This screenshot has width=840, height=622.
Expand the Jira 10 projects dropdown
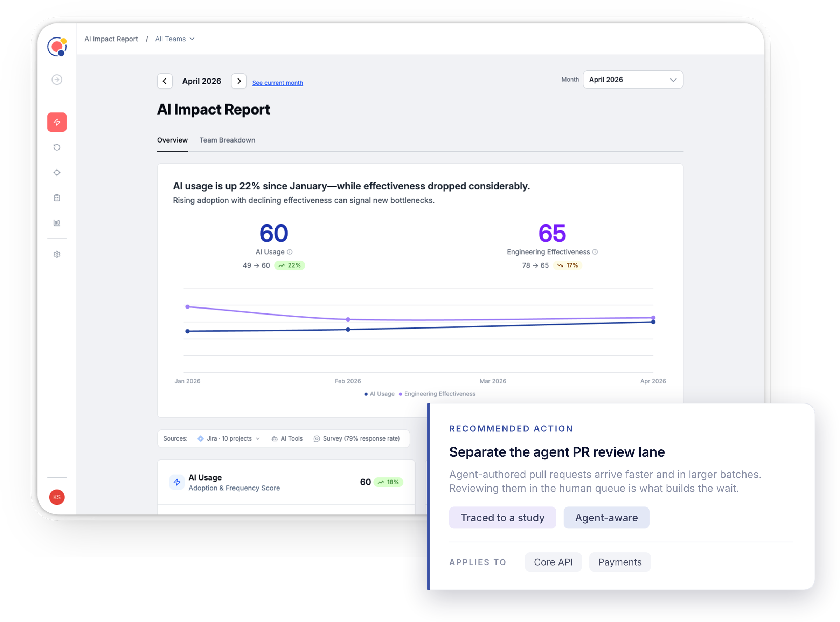[x=228, y=438]
